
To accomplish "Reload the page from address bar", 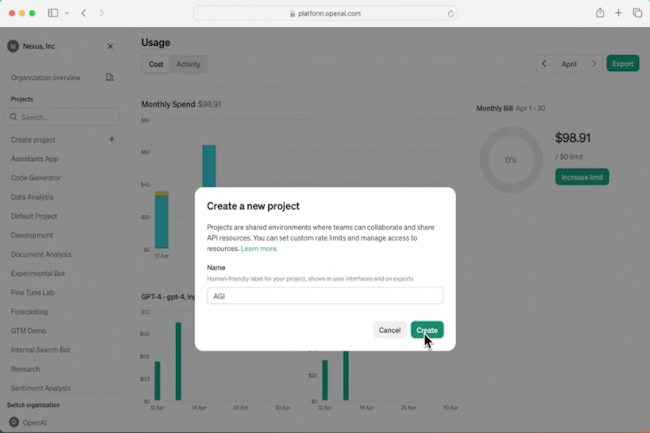I will coord(451,13).
